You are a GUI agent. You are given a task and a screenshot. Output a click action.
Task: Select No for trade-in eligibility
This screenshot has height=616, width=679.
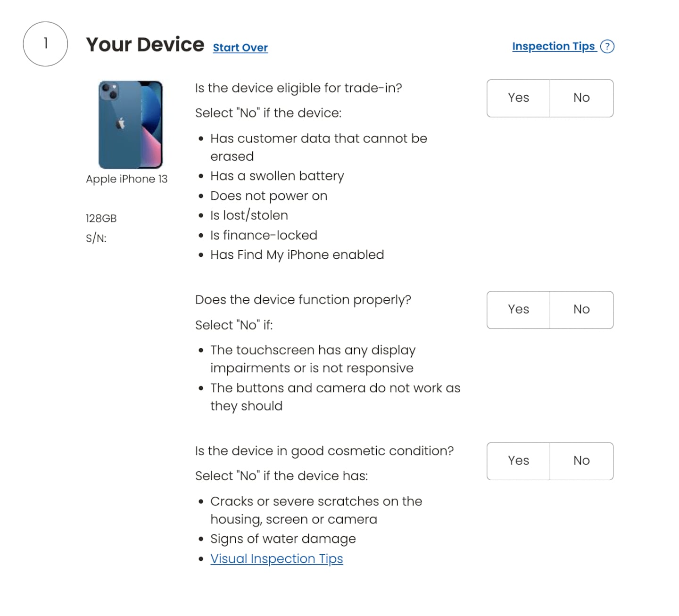pyautogui.click(x=581, y=98)
